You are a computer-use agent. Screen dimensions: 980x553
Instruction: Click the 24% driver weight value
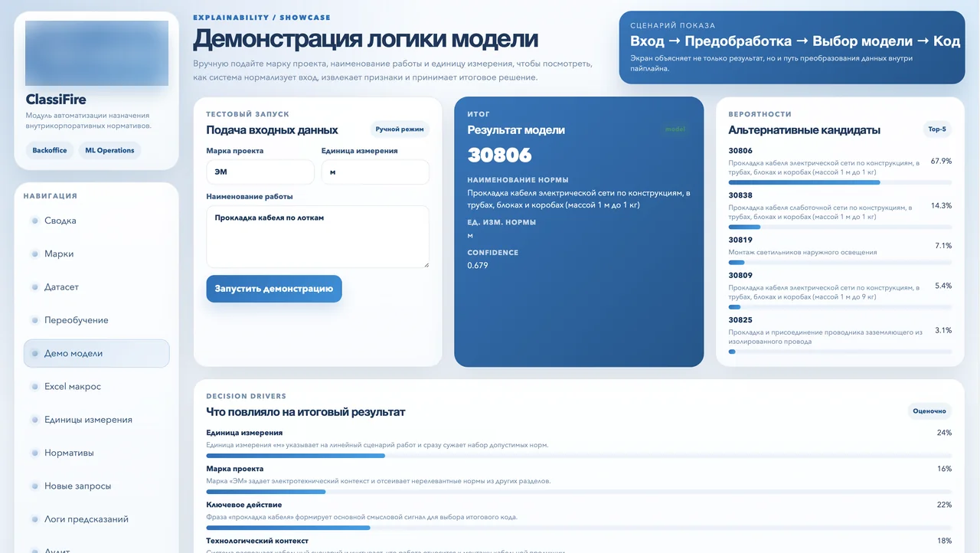(944, 433)
